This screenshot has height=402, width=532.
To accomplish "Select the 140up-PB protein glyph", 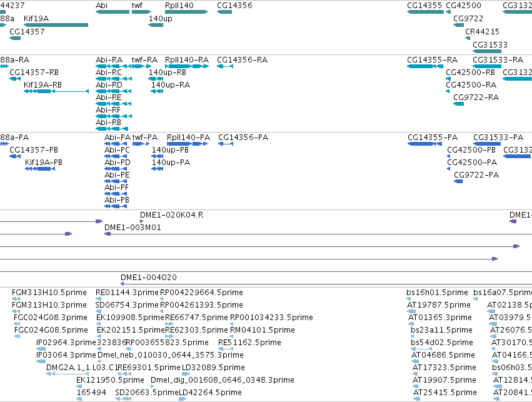I will coord(158,156).
